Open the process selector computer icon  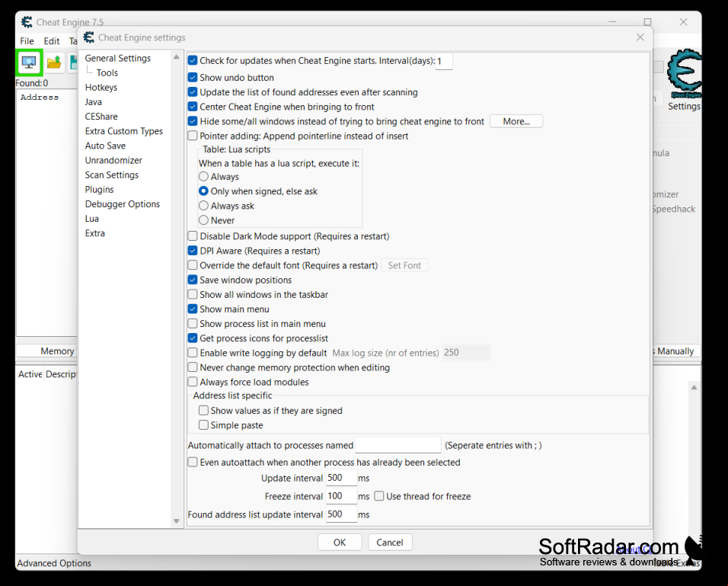tap(29, 62)
